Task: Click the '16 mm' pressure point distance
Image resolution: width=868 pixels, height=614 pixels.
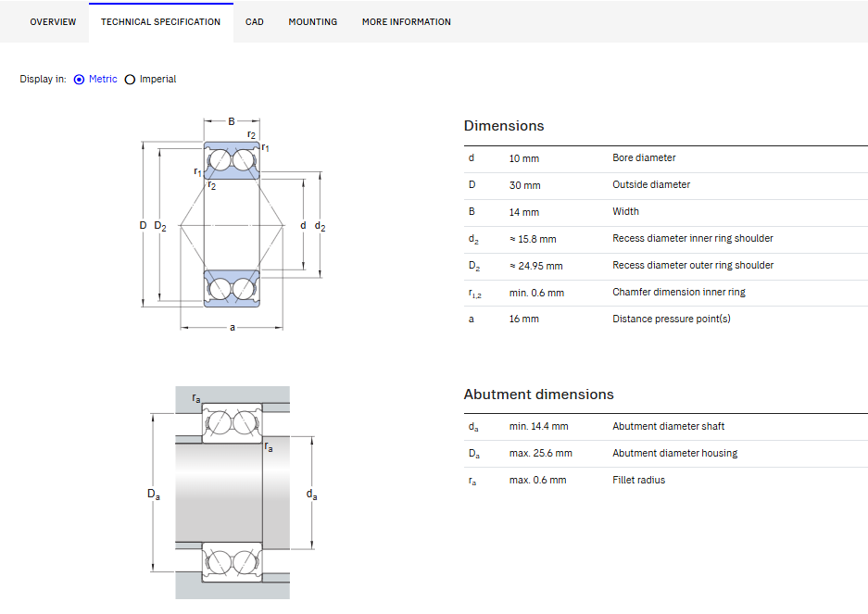Action: pos(523,319)
